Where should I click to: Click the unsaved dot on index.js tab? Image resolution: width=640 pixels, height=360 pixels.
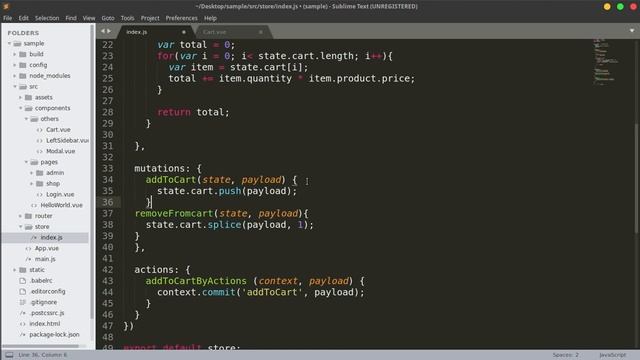pyautogui.click(x=184, y=32)
